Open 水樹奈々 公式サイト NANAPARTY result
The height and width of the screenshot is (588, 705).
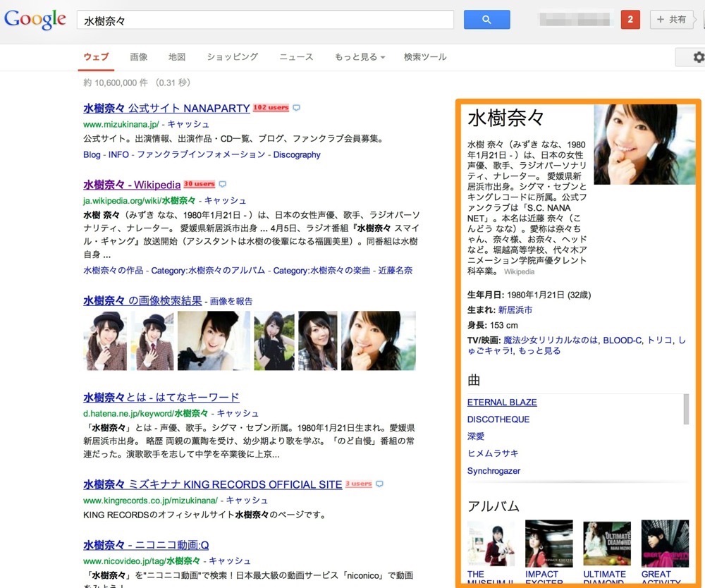tap(166, 109)
